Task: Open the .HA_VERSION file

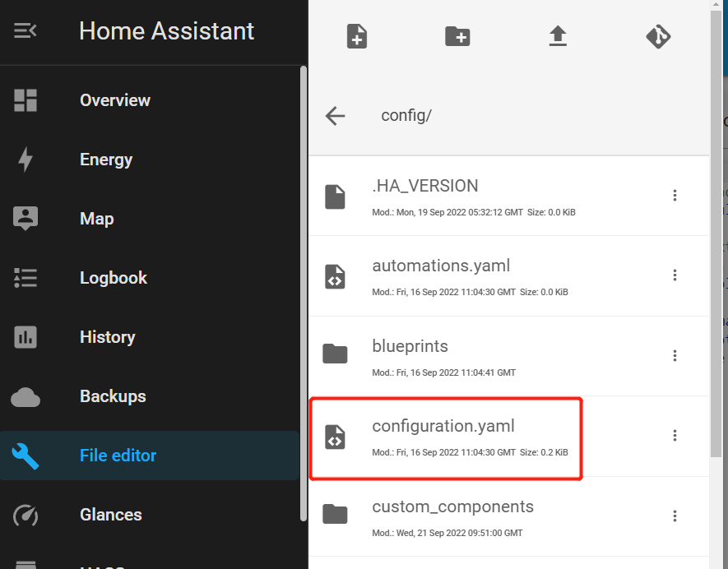Action: coord(509,197)
